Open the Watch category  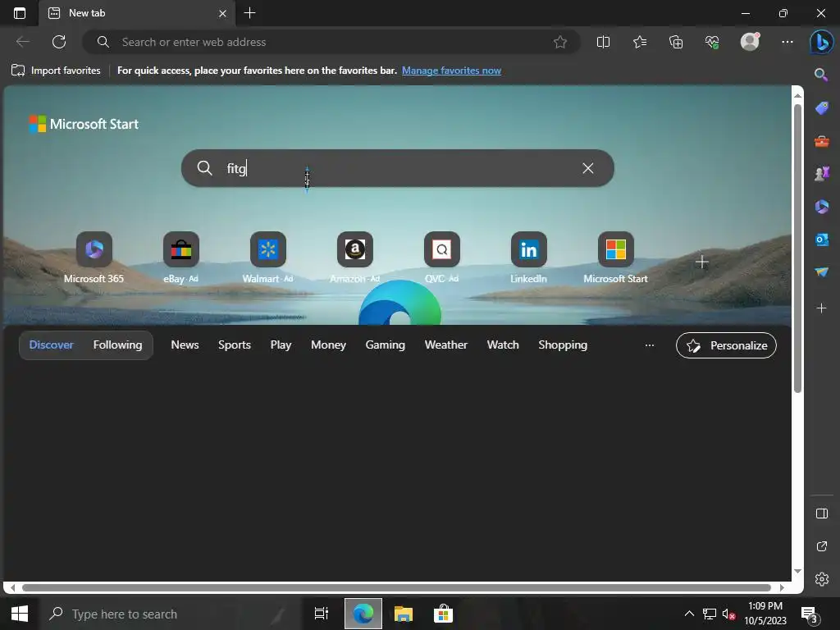(x=503, y=345)
